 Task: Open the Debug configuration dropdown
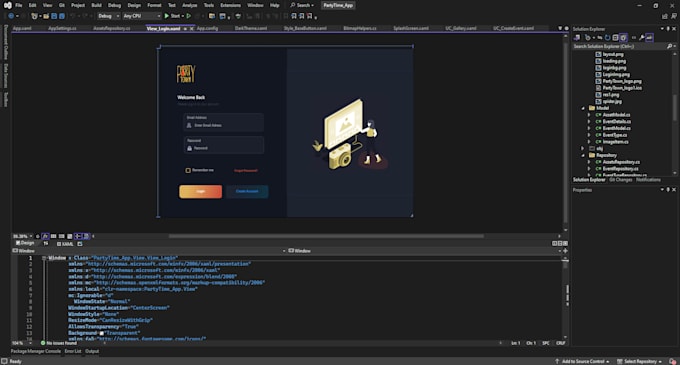coord(108,16)
